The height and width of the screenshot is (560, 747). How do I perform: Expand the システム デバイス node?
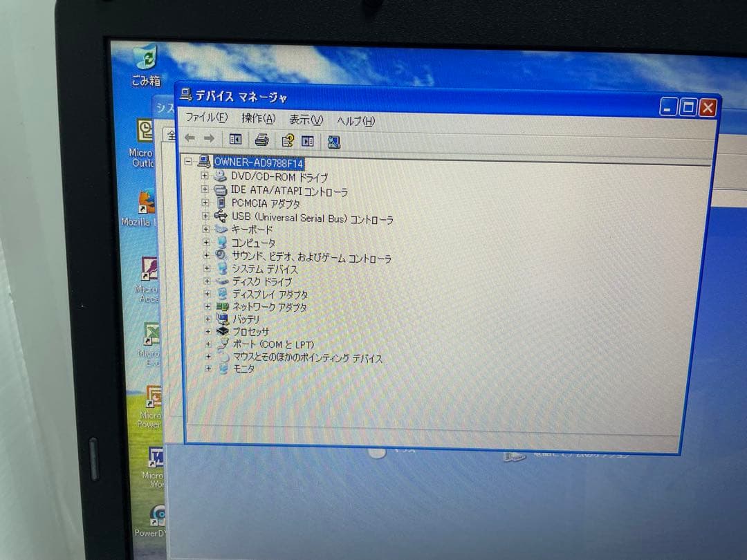[207, 268]
